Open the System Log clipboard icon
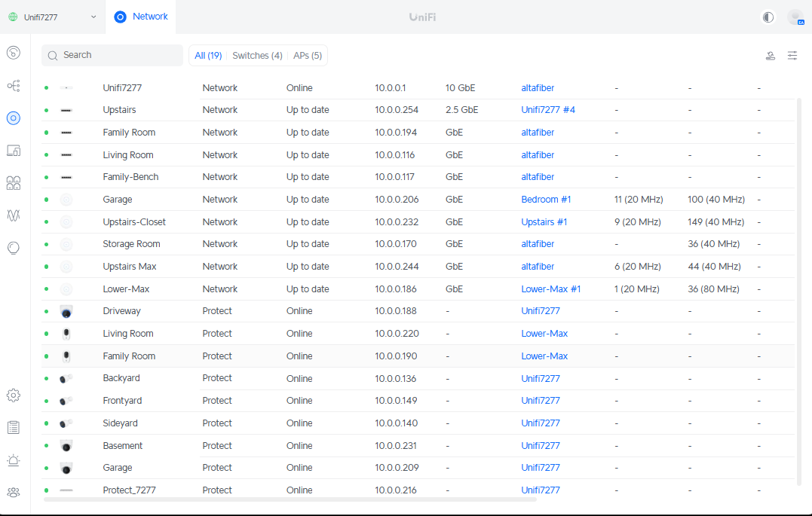812x516 pixels. (14, 428)
